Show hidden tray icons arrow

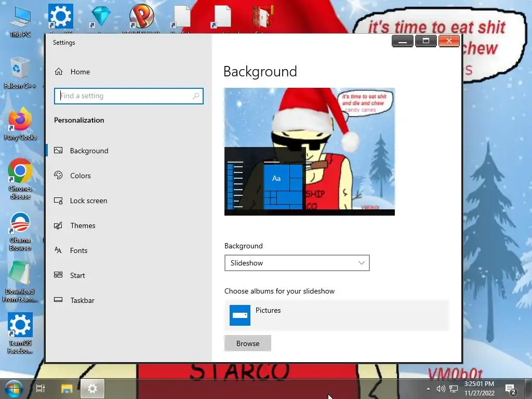428,389
